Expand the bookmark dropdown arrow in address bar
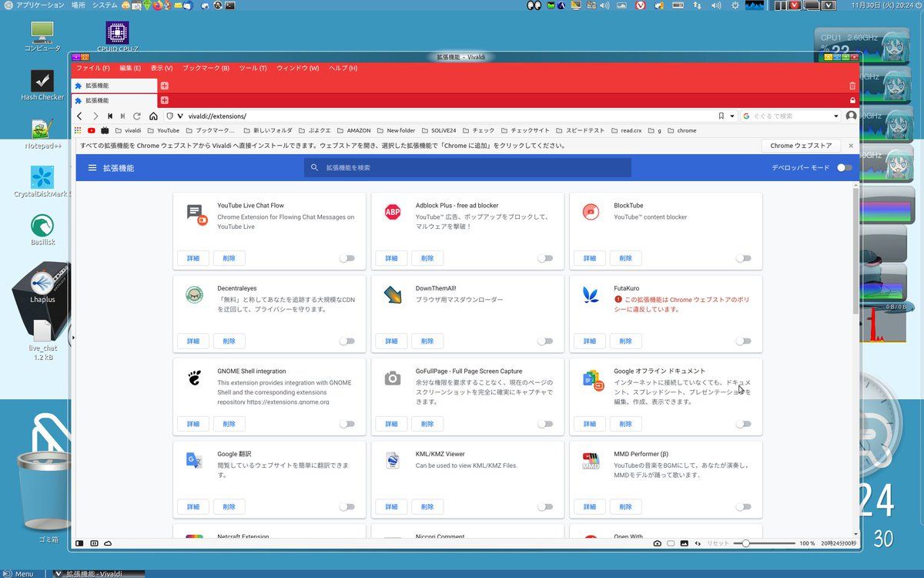924x578 pixels. (x=732, y=116)
